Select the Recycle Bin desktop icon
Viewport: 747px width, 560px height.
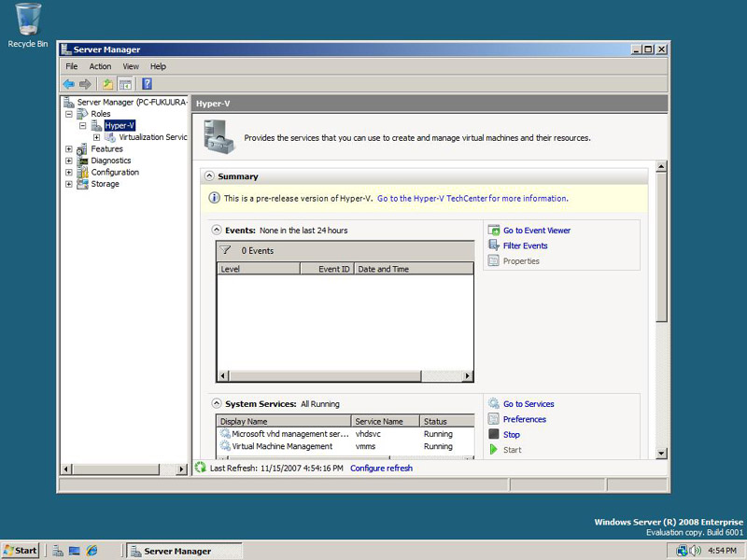coord(28,26)
